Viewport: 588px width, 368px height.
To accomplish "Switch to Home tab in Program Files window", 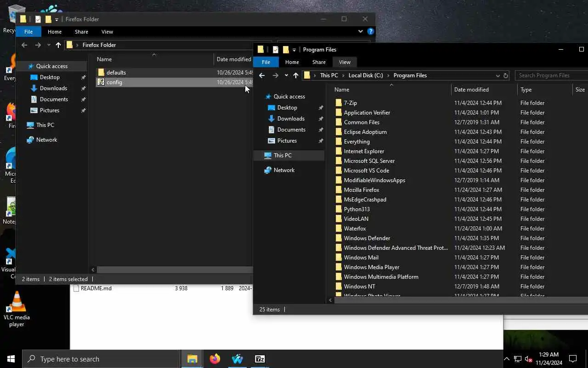I will click(x=292, y=62).
